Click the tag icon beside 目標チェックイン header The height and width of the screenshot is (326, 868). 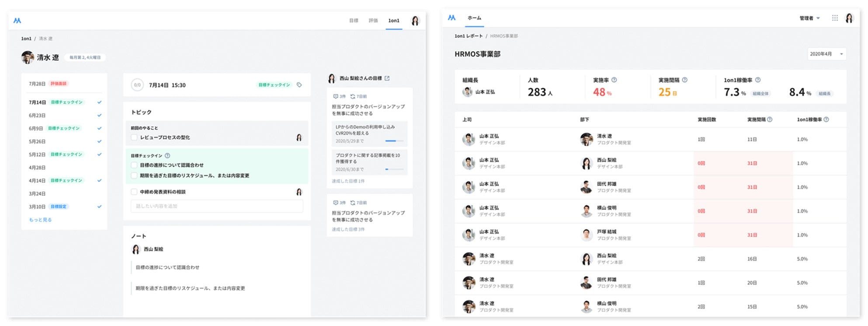tap(299, 85)
